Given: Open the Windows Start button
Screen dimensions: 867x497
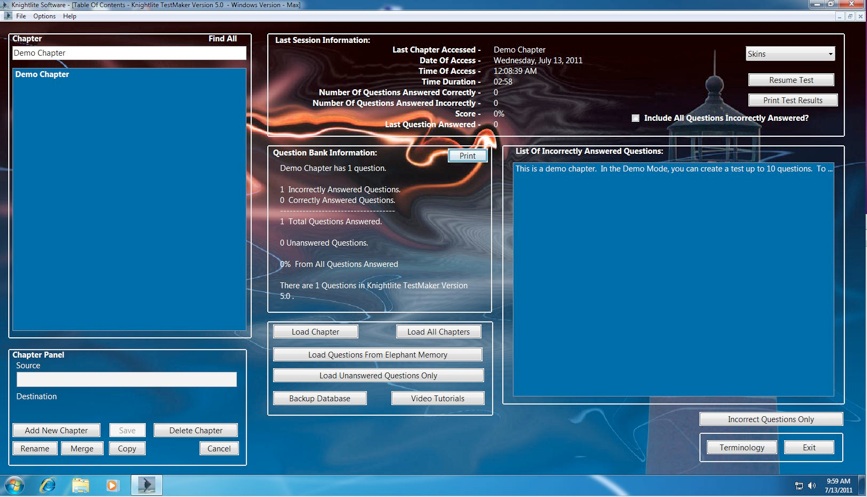Looking at the screenshot, I should tap(14, 485).
